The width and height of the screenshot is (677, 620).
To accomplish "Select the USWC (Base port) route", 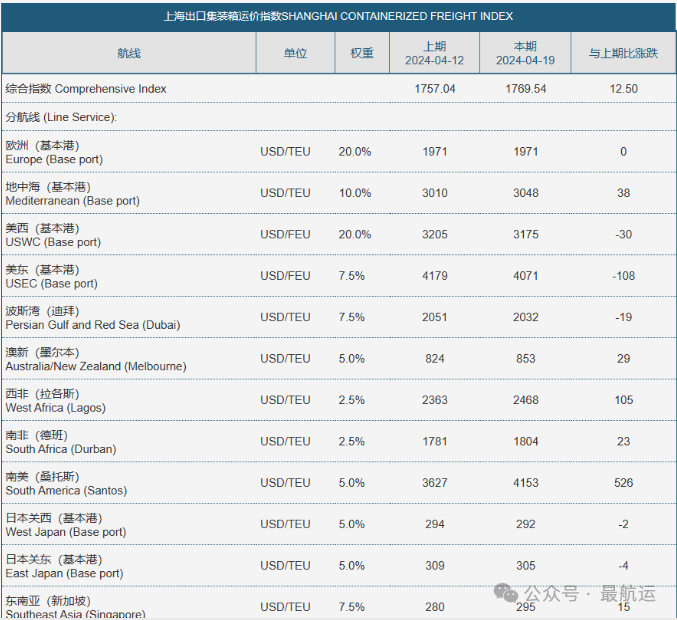I will tap(53, 235).
